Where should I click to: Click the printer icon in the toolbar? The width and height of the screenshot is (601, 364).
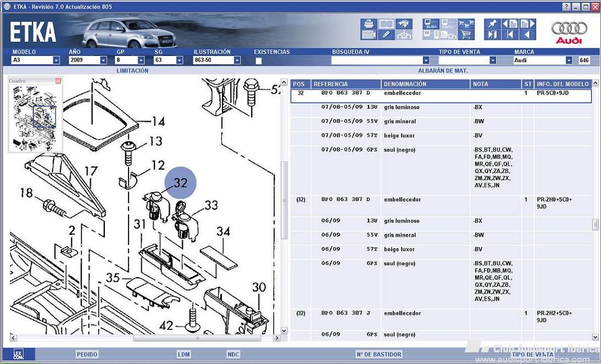[368, 24]
